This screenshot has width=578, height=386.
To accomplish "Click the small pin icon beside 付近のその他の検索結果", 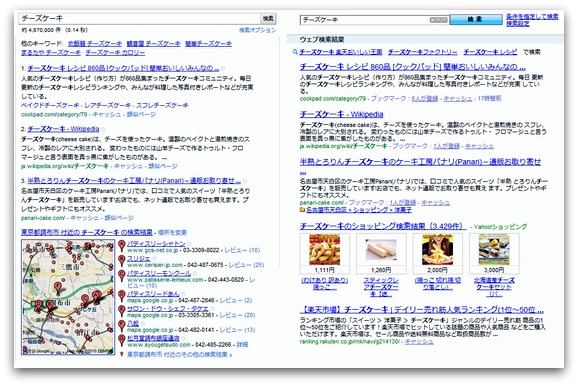I will (122, 354).
